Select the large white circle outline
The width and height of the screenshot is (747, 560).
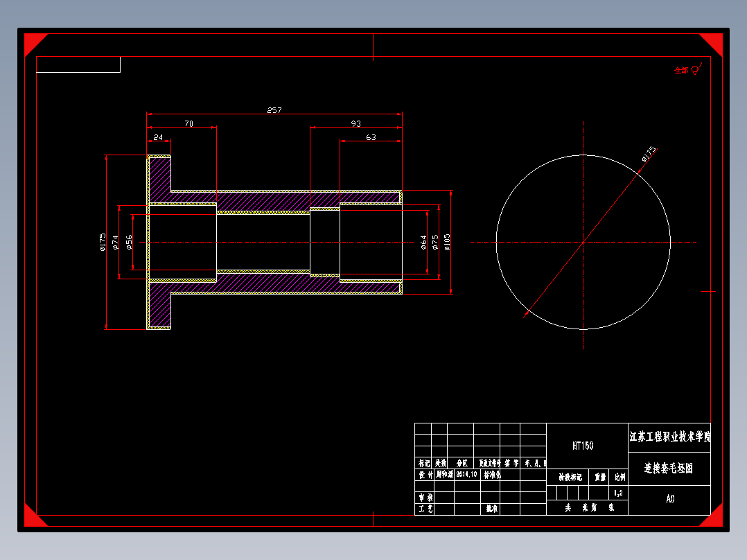click(x=583, y=242)
